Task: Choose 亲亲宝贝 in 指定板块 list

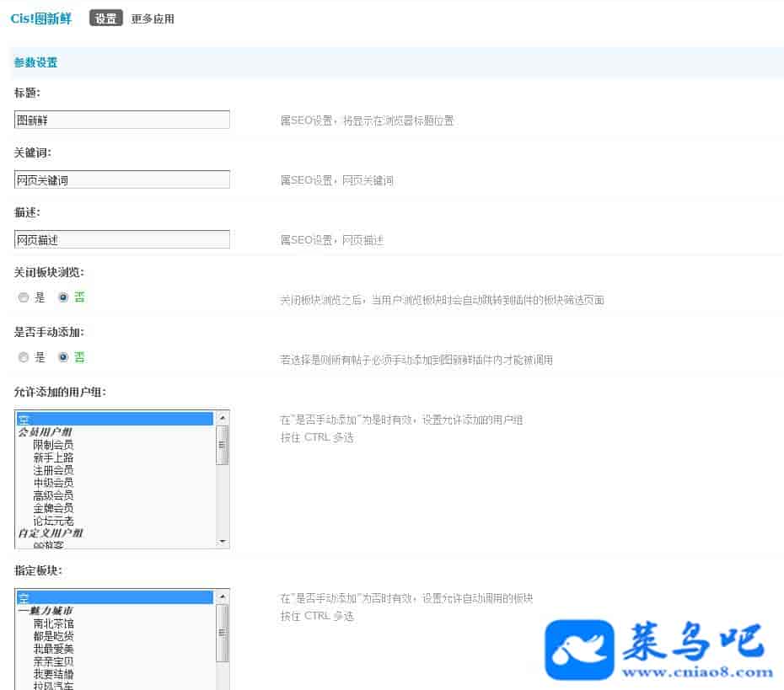Action: [x=53, y=661]
